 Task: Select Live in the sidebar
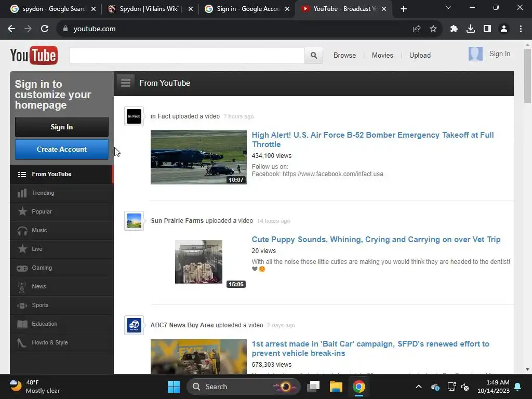coord(61,249)
